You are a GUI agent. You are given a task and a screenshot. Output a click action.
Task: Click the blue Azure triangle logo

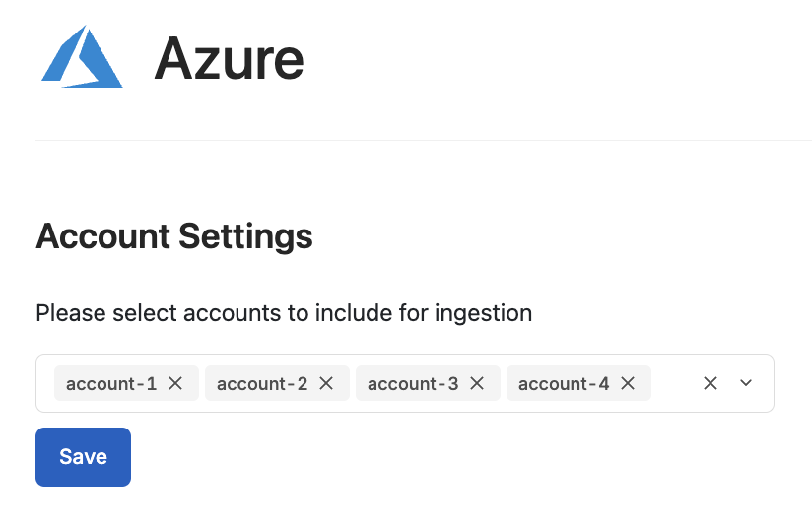pyautogui.click(x=82, y=57)
